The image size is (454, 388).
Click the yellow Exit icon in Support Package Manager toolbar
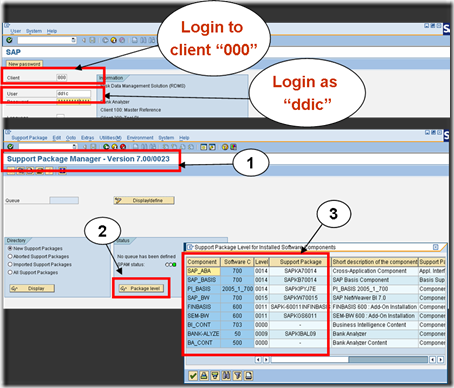pos(115,147)
